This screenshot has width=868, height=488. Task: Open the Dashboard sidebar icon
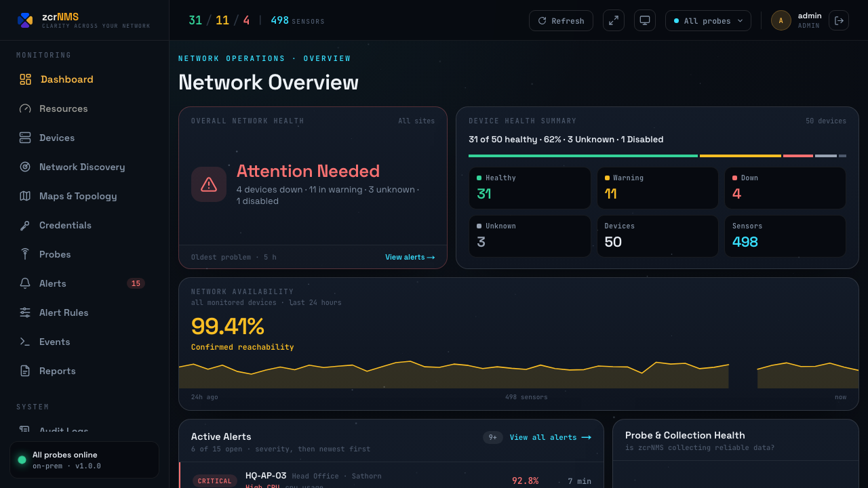coord(25,79)
